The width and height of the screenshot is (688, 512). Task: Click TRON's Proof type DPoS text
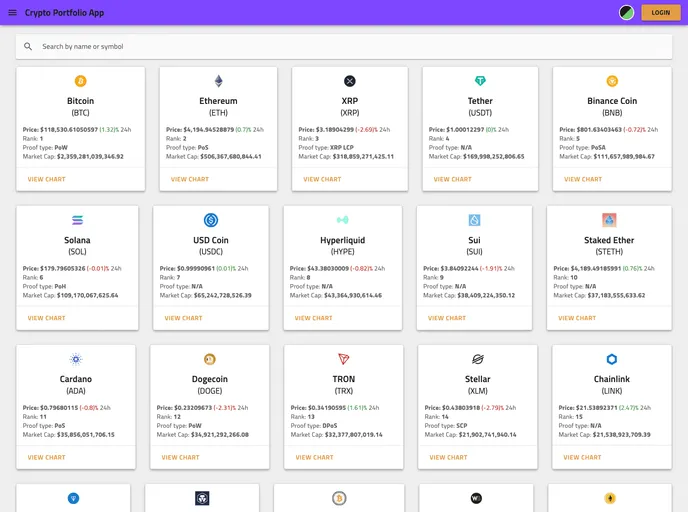[x=314, y=426]
